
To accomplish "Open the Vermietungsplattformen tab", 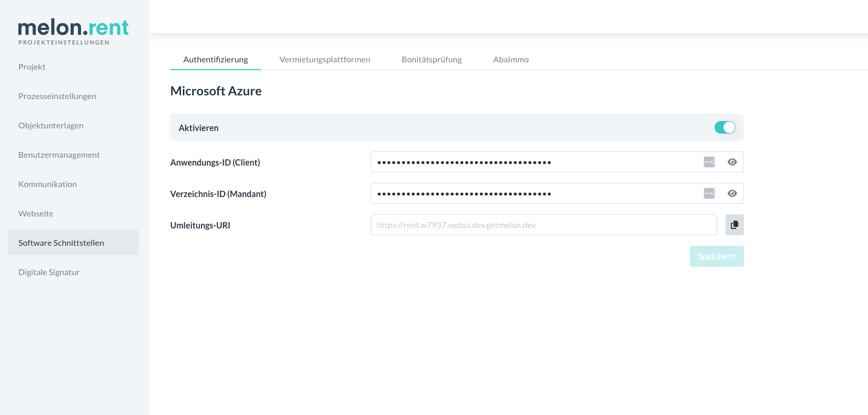I will pyautogui.click(x=325, y=59).
